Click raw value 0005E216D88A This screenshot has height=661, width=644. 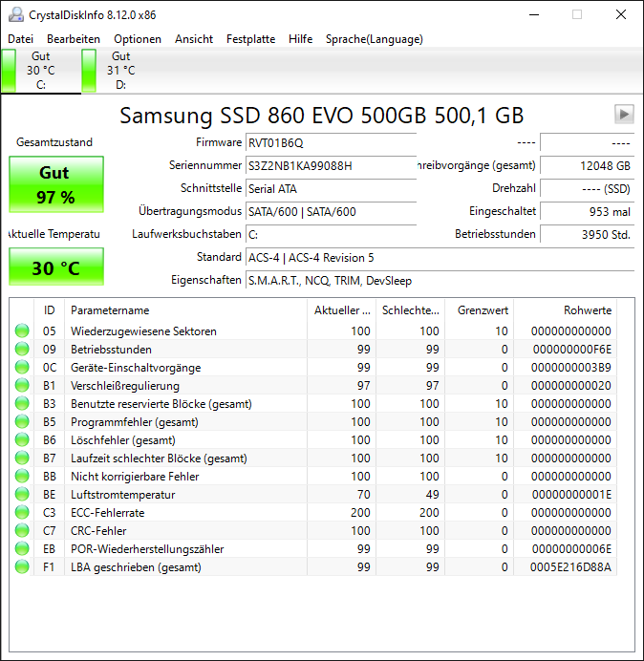click(x=570, y=567)
